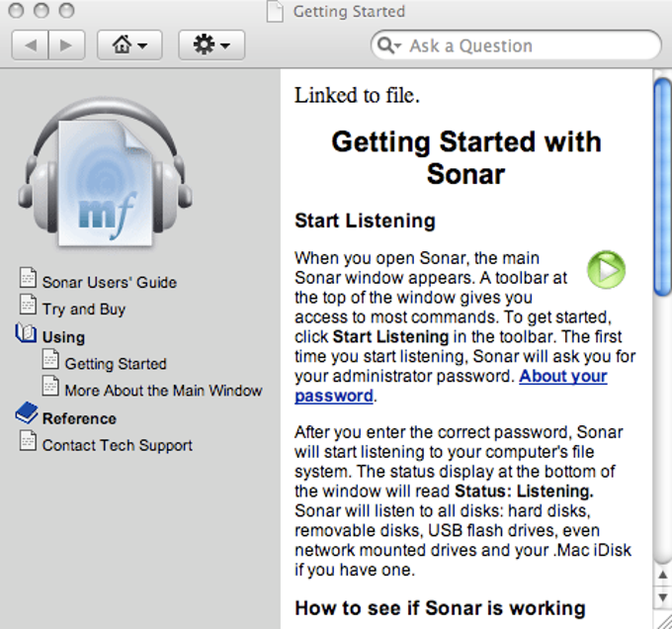The image size is (672, 629).
Task: Click the Getting Started document icon
Action: [x=50, y=359]
